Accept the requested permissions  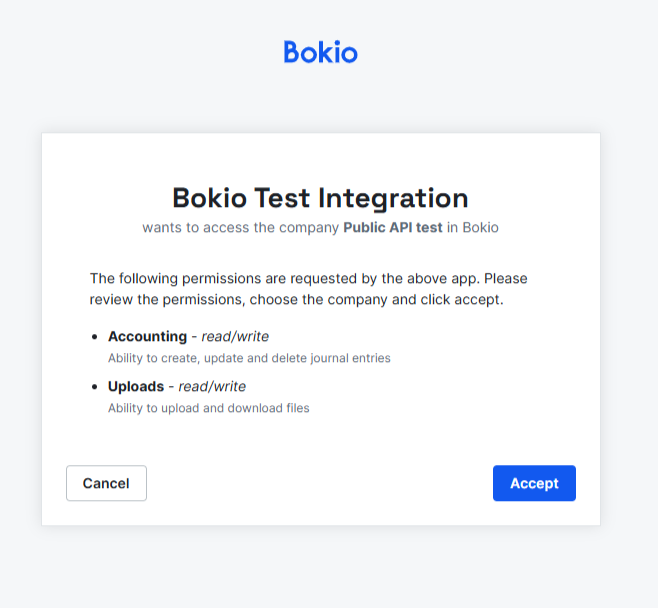point(534,483)
